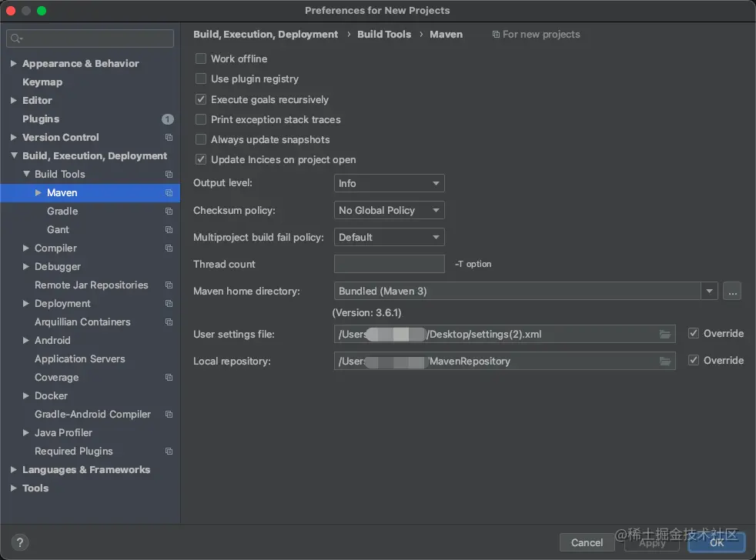Browse Maven home with the ellipsis button
756x560 pixels.
point(732,291)
